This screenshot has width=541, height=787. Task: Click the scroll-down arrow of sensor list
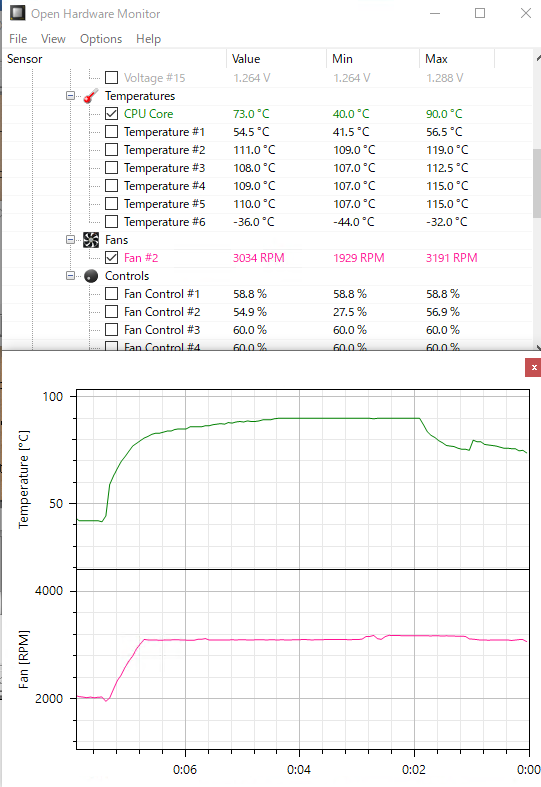[537, 347]
